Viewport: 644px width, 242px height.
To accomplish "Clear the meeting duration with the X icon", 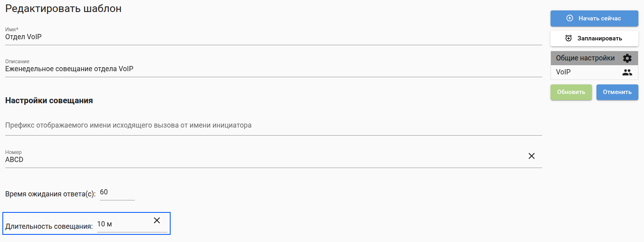I will click(x=157, y=220).
